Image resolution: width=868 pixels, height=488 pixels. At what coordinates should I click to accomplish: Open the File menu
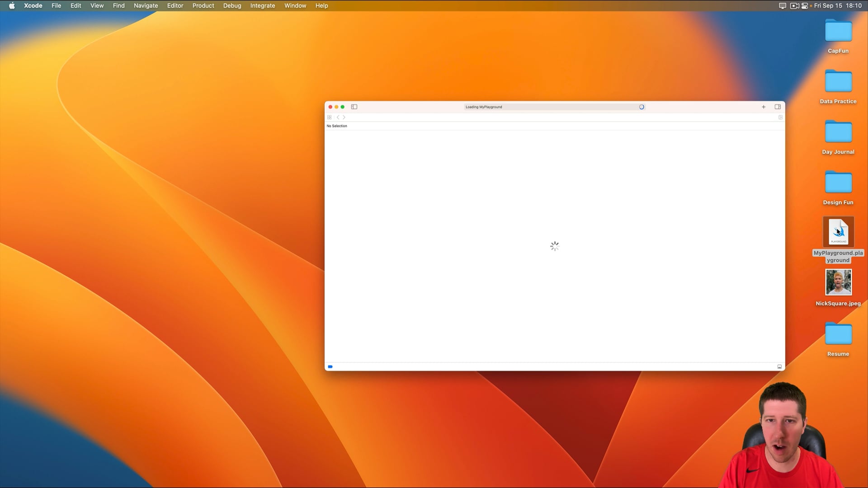56,6
